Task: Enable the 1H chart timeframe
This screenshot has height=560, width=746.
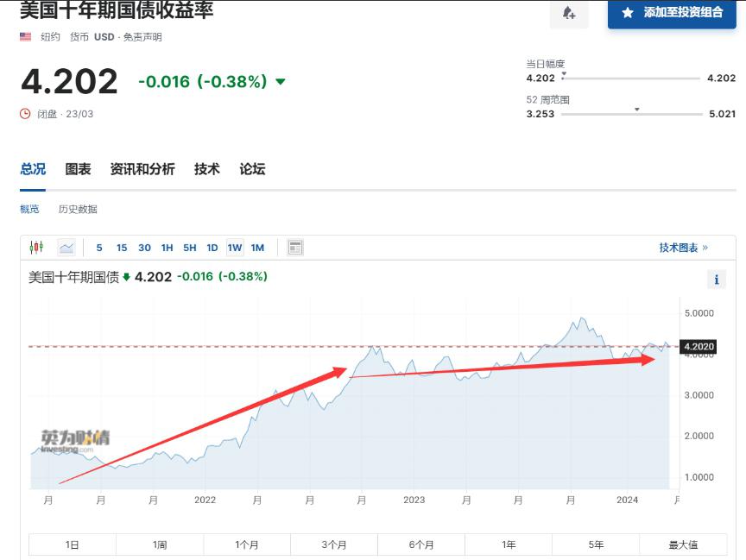Action: 167,248
